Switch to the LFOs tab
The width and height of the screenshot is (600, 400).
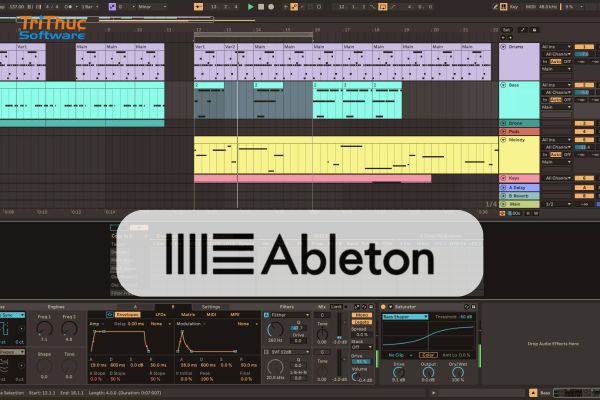point(161,315)
